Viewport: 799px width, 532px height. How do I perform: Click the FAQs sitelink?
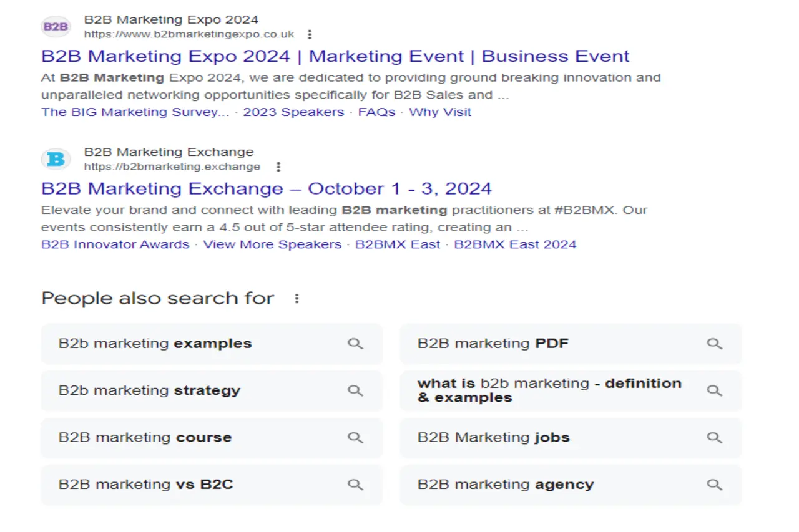click(x=376, y=112)
